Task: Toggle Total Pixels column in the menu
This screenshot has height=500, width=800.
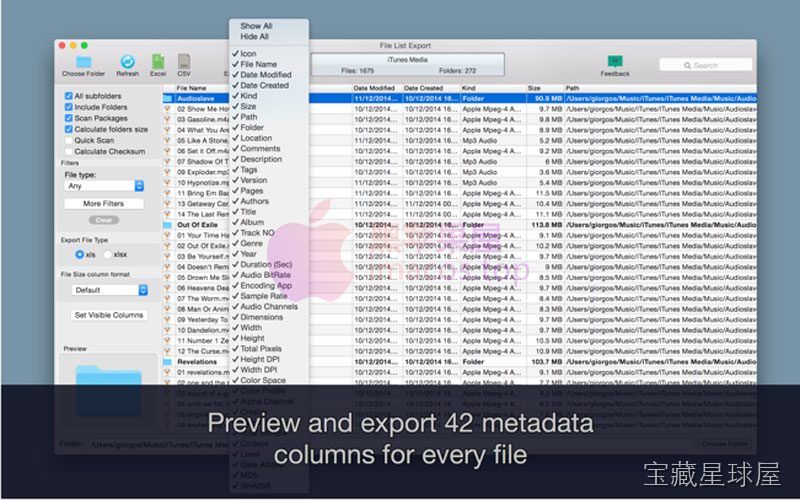Action: click(x=261, y=348)
